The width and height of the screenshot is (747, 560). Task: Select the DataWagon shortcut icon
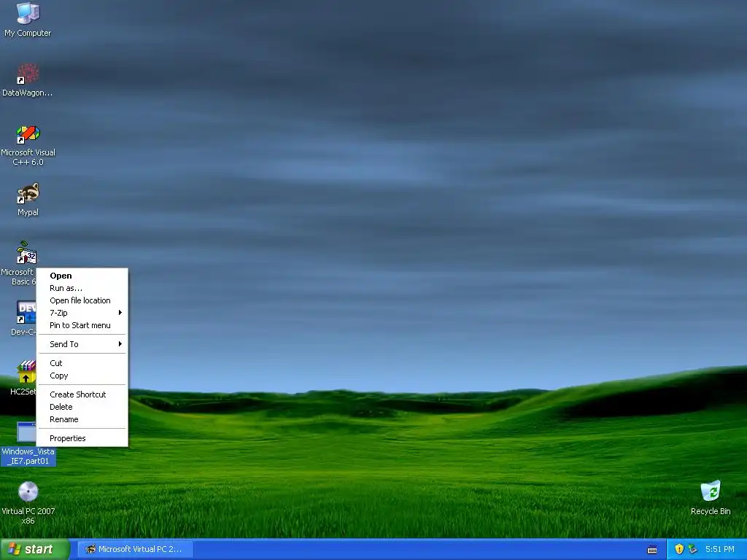pyautogui.click(x=28, y=74)
